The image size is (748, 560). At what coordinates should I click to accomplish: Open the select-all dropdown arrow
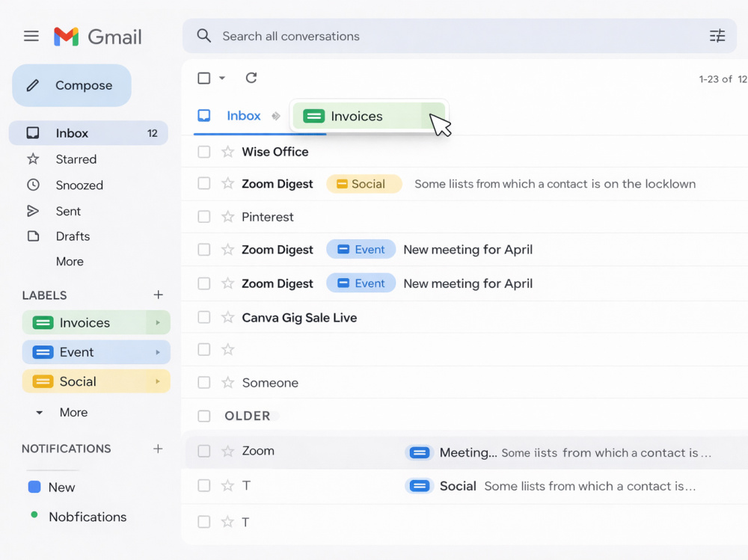[x=222, y=78]
